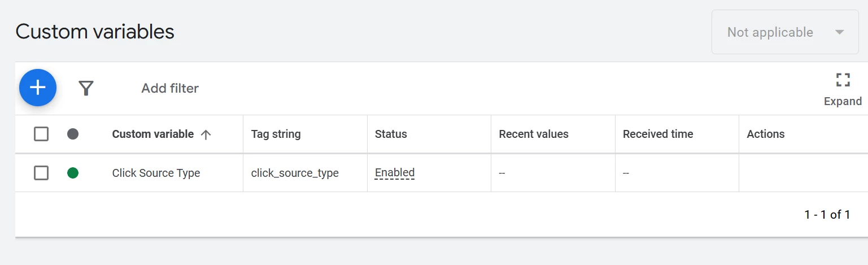Click the Add filter input field
868x265 pixels.
tap(170, 88)
